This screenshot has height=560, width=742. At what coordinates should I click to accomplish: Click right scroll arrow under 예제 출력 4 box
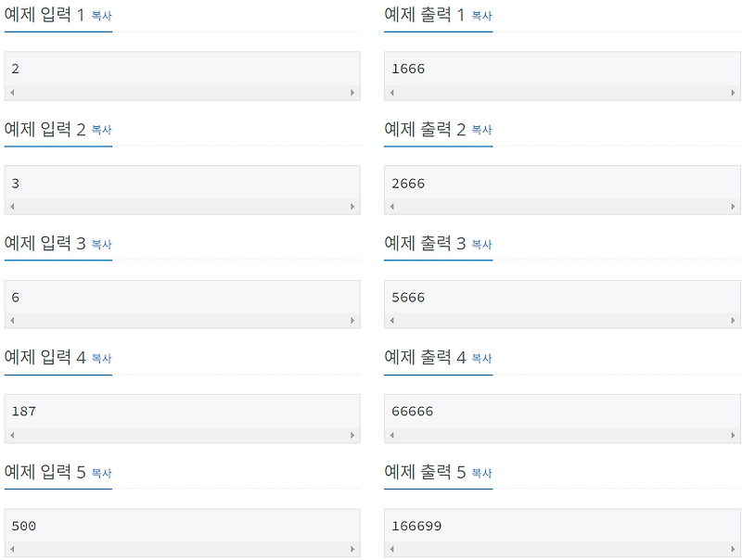(x=734, y=434)
